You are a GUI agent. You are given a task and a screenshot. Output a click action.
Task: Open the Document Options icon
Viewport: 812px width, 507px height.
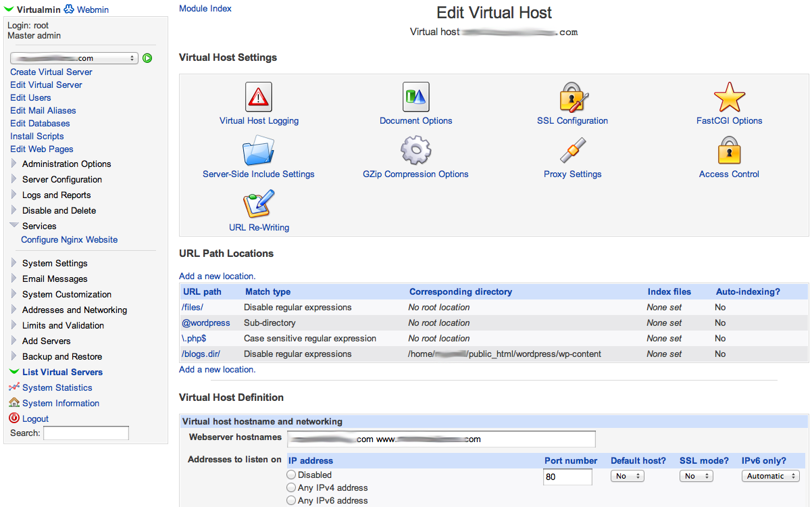pyautogui.click(x=415, y=97)
